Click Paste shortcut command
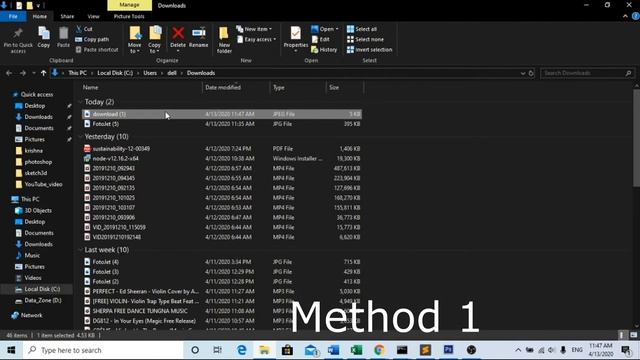The width and height of the screenshot is (640, 360). pos(97,49)
